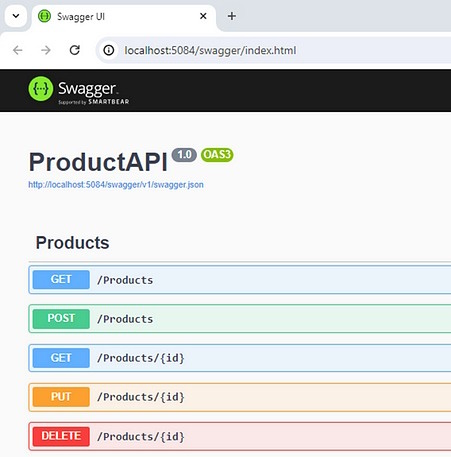451x457 pixels.
Task: Click the address bar URL
Action: coord(210,51)
